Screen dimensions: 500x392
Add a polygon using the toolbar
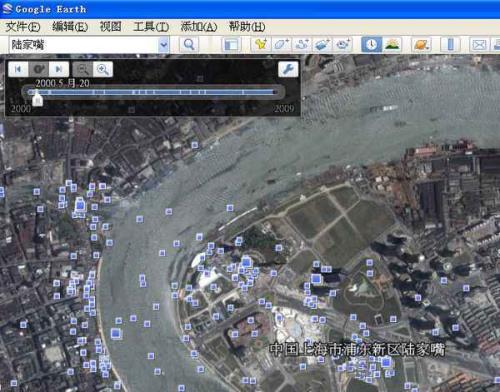(x=281, y=44)
